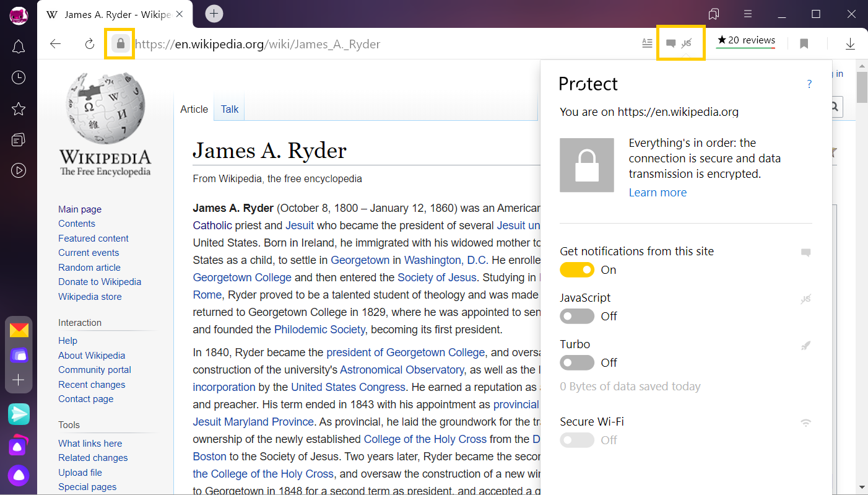The width and height of the screenshot is (868, 495).
Task: Turn off notifications from this site
Action: tap(576, 269)
